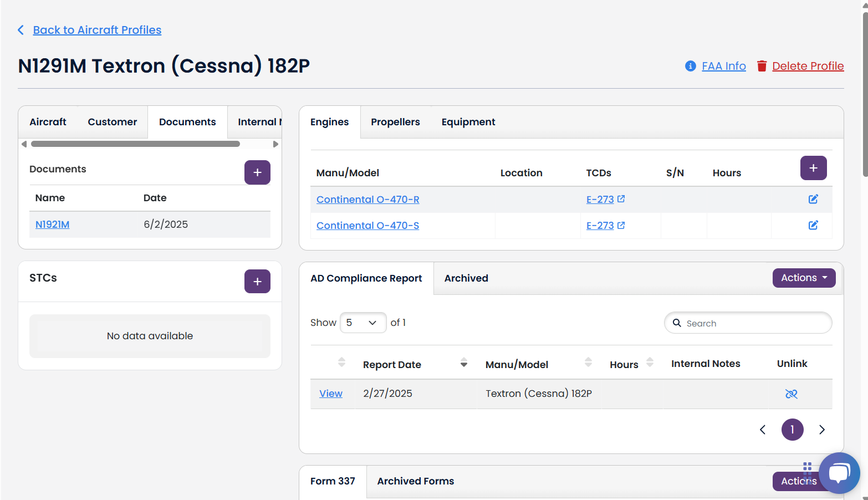Add a new STC with plus button
The width and height of the screenshot is (868, 500).
(257, 281)
